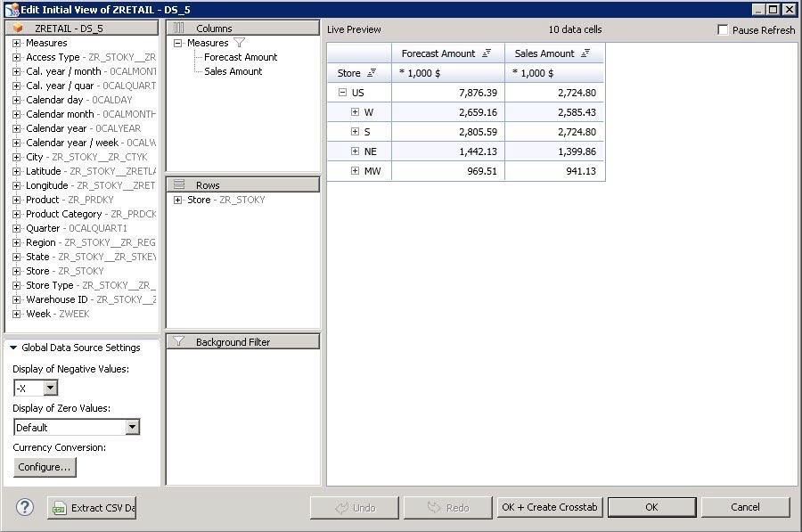Viewport: 802px width, 532px height.
Task: Click the help question mark icon
Action: coord(25,507)
